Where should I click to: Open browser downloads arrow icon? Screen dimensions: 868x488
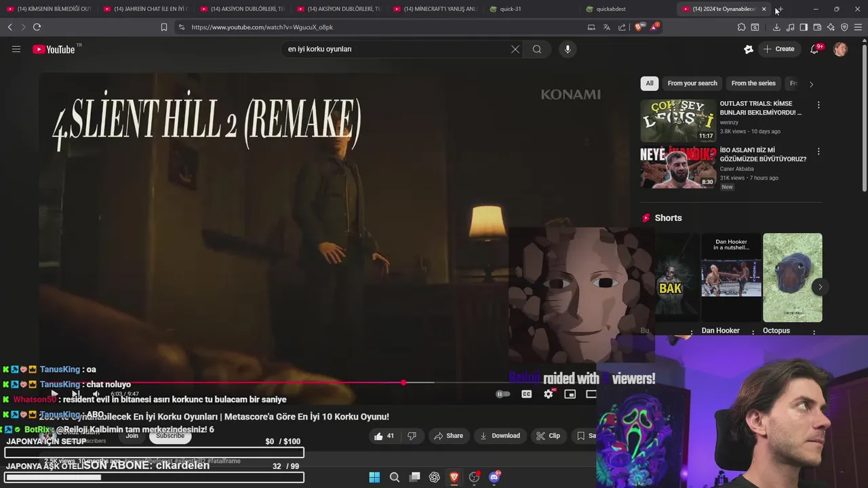776,27
